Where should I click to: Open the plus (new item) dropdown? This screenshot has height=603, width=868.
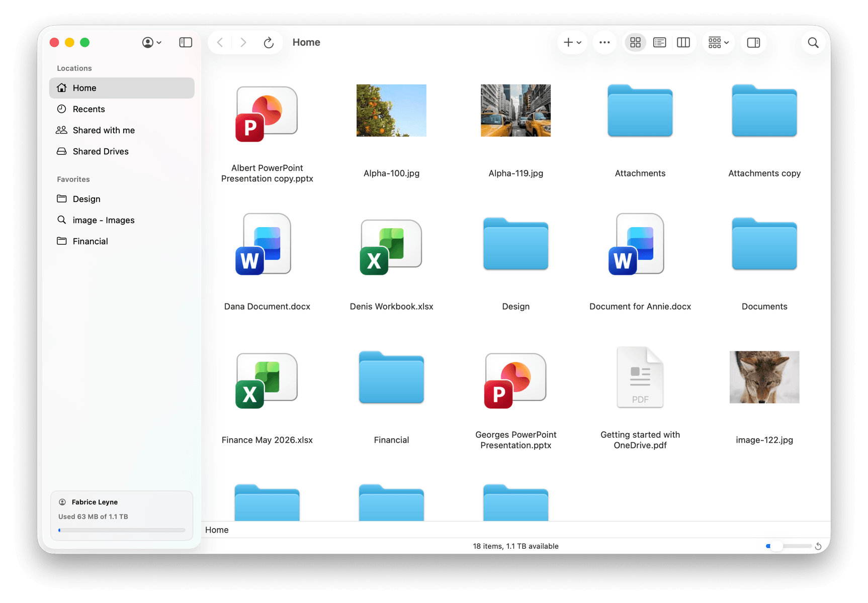click(x=572, y=43)
